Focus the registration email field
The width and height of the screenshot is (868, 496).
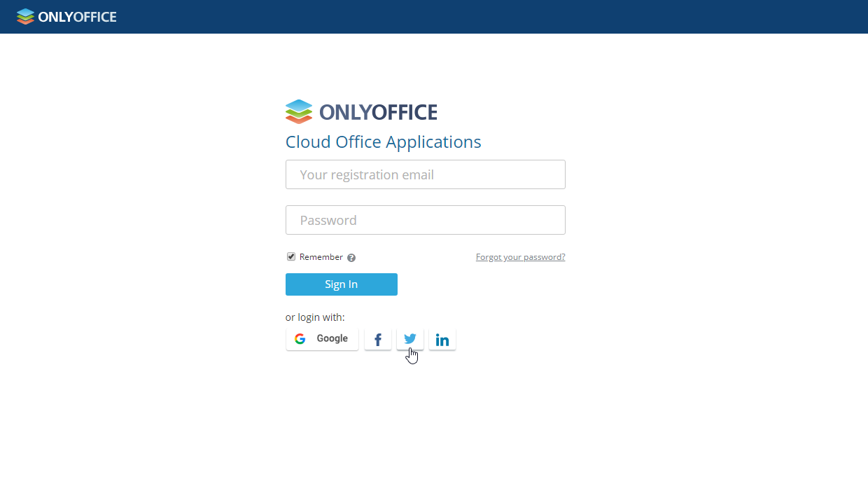pos(426,174)
